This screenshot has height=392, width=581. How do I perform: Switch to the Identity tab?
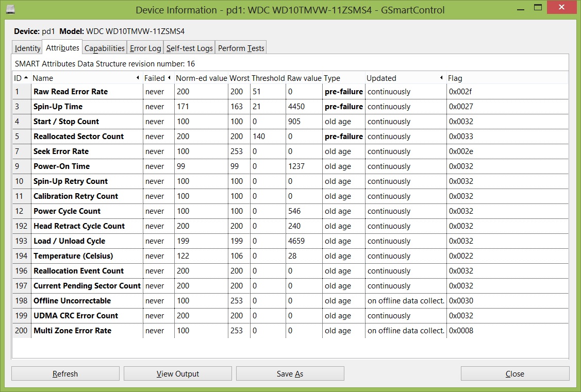click(27, 48)
